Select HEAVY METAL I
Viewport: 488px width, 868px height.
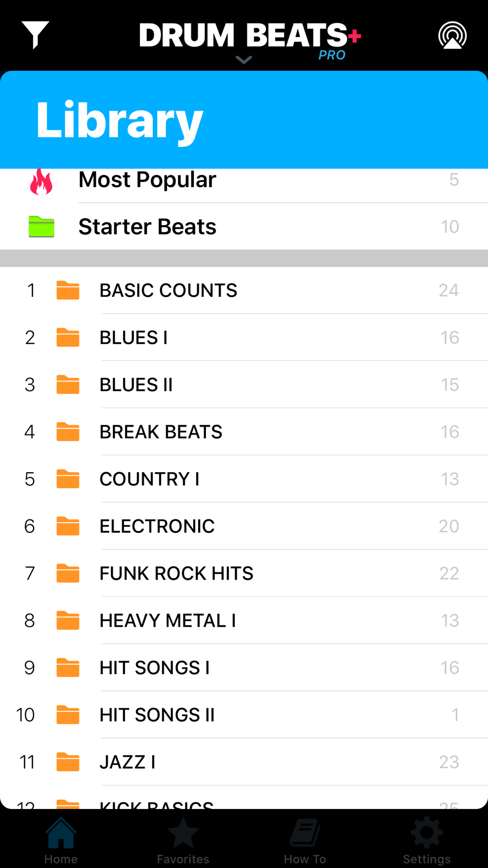click(244, 620)
